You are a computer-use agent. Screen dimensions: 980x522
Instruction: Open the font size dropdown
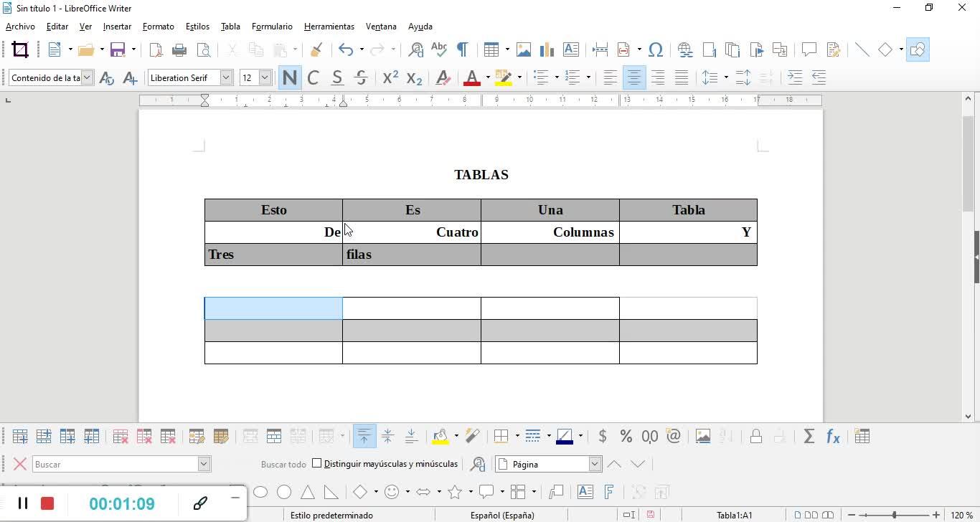(x=265, y=77)
